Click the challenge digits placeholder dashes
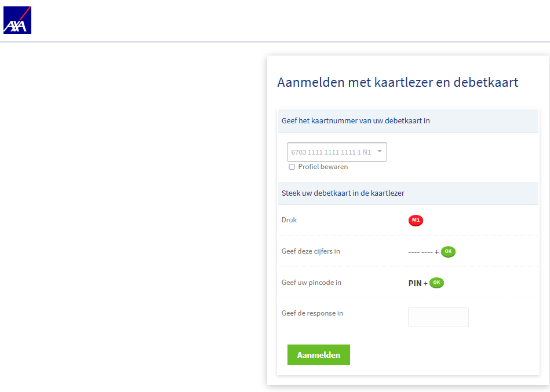 (x=420, y=252)
